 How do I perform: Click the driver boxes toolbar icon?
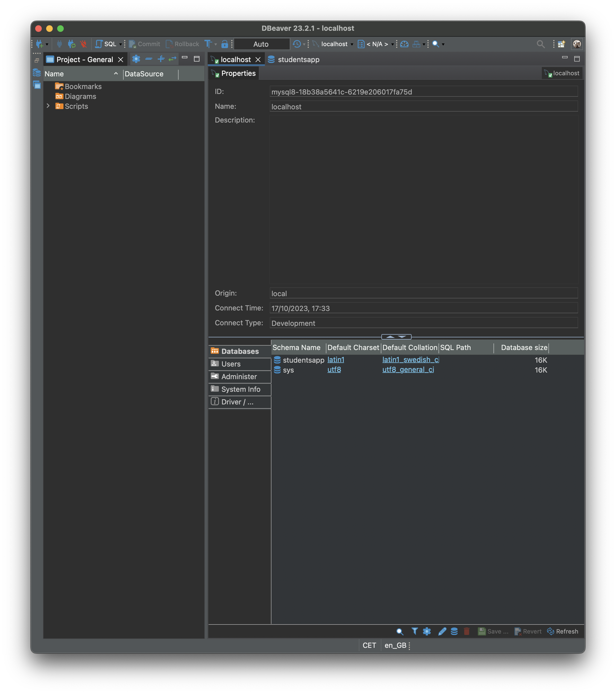[416, 44]
